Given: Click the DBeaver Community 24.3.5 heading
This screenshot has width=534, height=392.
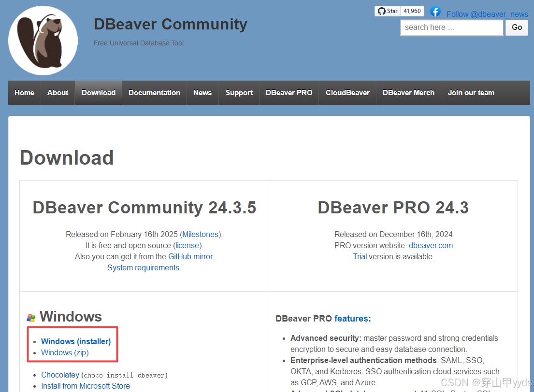Looking at the screenshot, I should [144, 208].
